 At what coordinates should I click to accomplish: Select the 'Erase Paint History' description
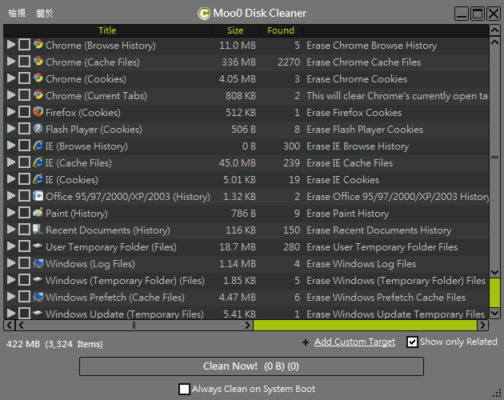click(x=347, y=213)
